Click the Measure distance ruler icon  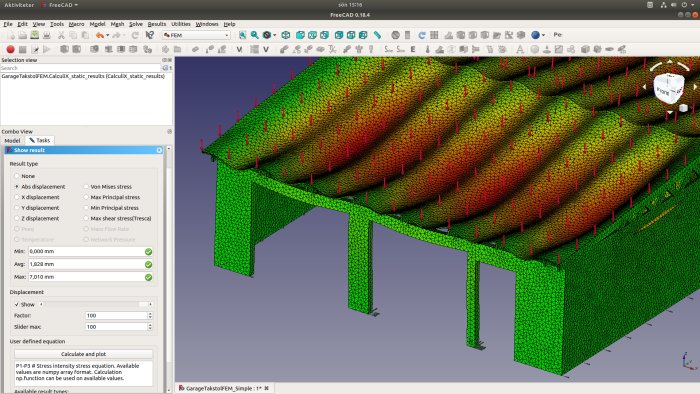coord(377,35)
